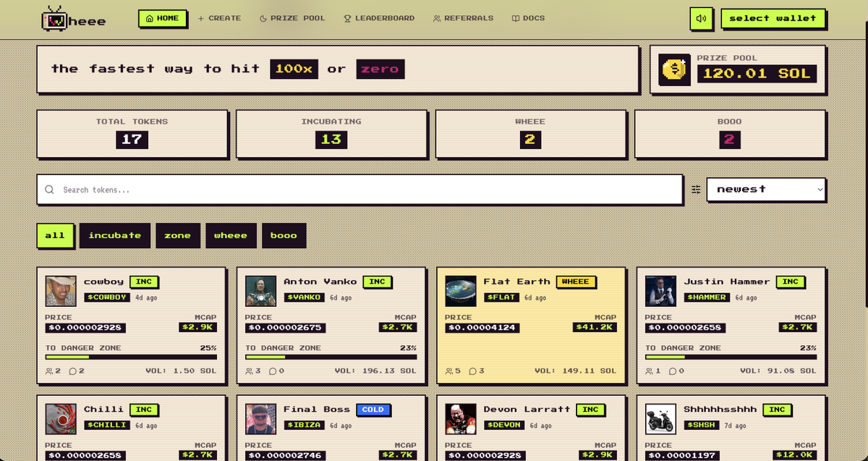Viewport: 868px width, 461px height.
Task: Click the search magnifier icon
Action: coord(49,190)
